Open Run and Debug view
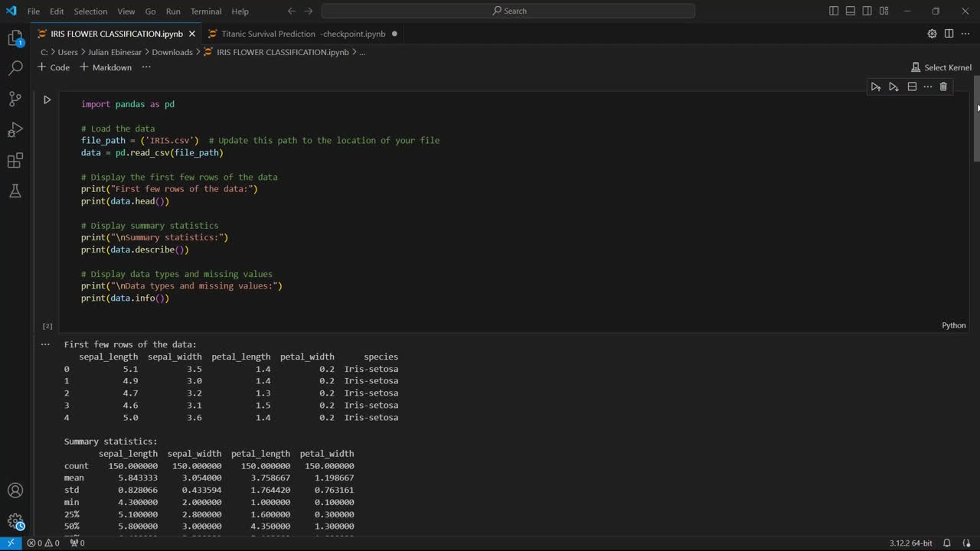Viewport: 980px width, 551px height. [15, 129]
